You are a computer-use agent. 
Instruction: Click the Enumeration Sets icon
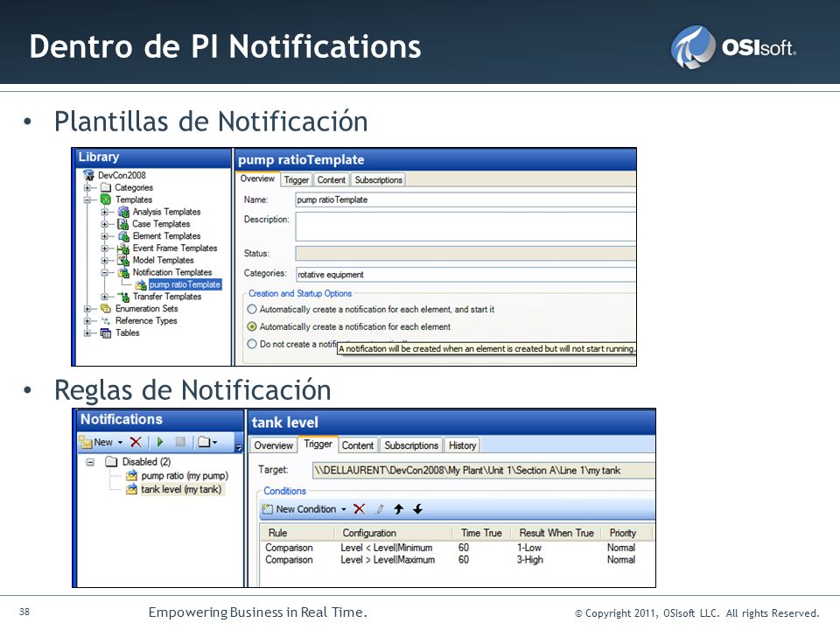(106, 309)
